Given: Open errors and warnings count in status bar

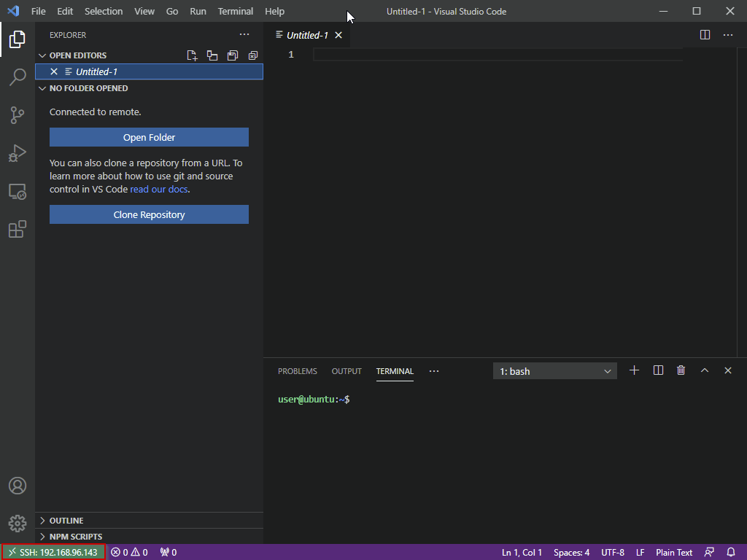Looking at the screenshot, I should click(x=130, y=553).
